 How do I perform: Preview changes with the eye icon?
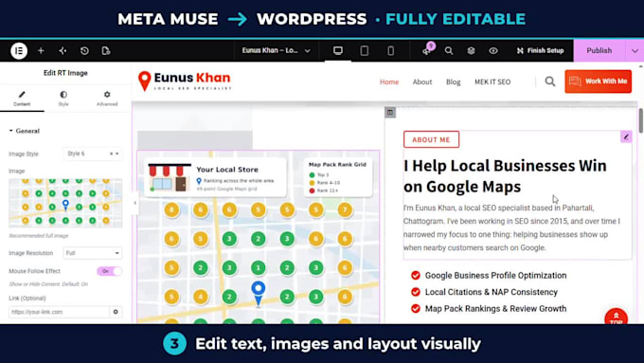click(493, 50)
